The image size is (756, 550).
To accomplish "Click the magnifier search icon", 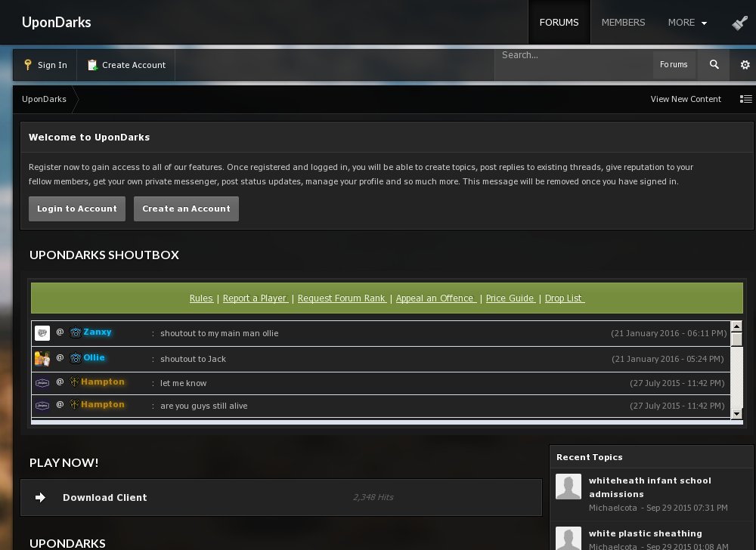I will pos(714,65).
